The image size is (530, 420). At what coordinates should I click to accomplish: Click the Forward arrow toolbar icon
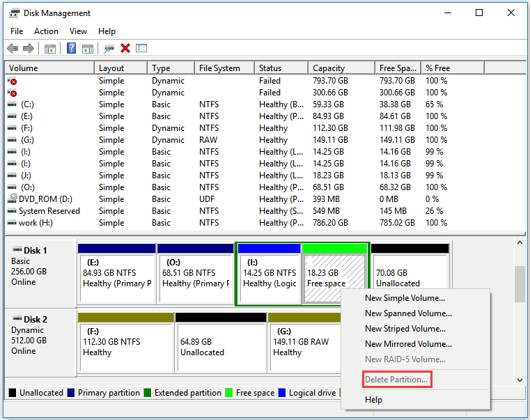(x=29, y=48)
